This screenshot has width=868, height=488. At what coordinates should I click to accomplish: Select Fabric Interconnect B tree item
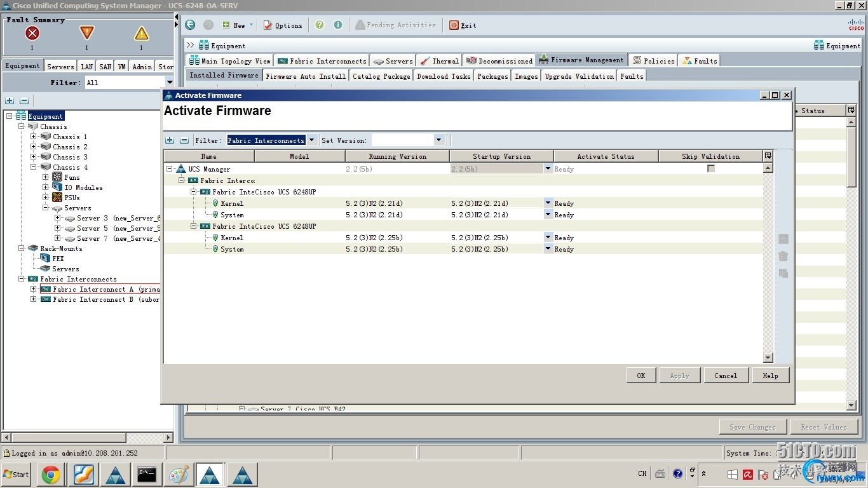(100, 299)
